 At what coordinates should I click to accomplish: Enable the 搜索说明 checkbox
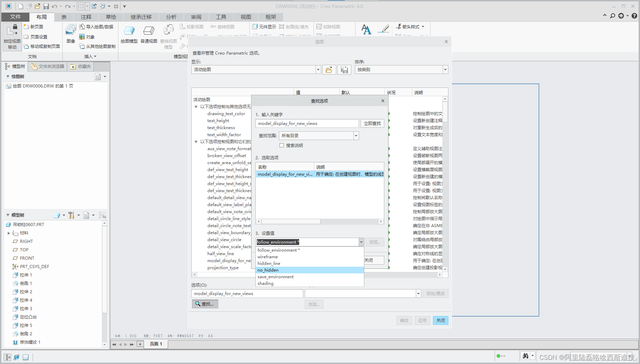(282, 145)
